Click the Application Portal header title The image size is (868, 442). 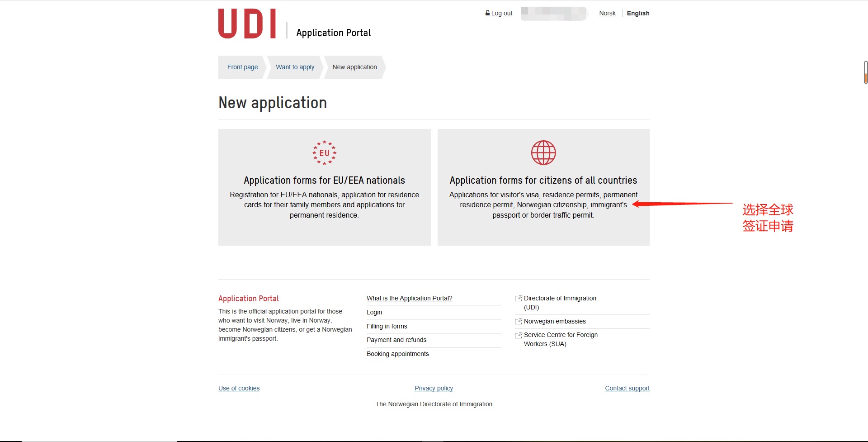[x=333, y=33]
